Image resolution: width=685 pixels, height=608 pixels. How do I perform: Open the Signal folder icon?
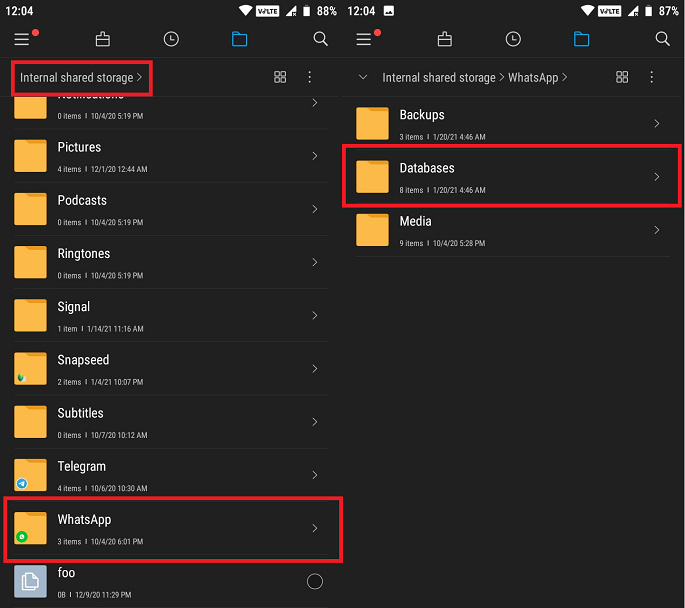pos(30,315)
